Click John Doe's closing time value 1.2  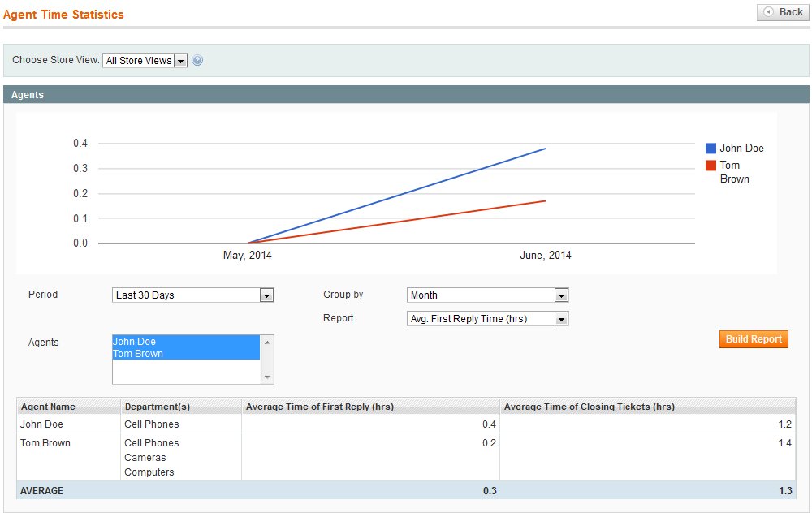[x=784, y=424]
